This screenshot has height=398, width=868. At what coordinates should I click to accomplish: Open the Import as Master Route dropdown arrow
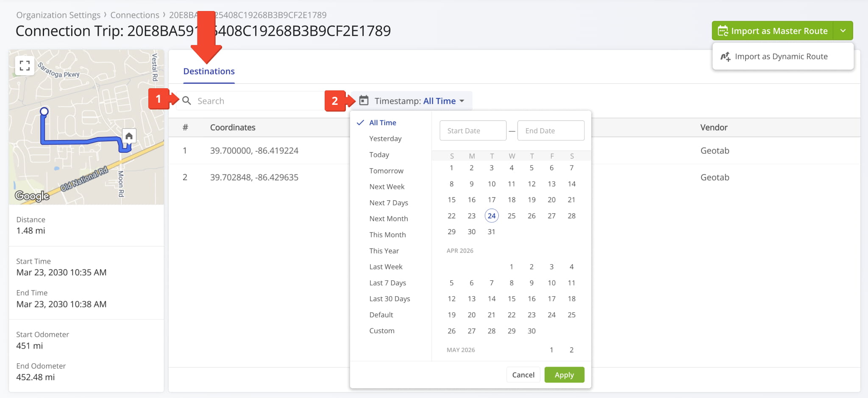pyautogui.click(x=843, y=31)
